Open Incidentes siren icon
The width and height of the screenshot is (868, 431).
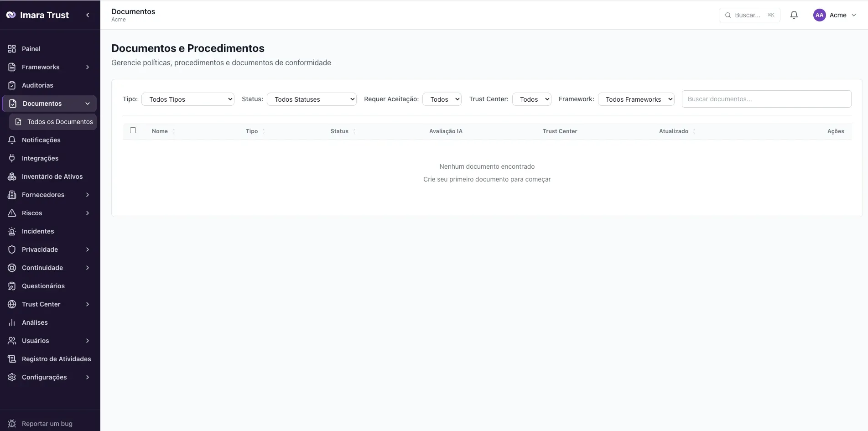(12, 231)
